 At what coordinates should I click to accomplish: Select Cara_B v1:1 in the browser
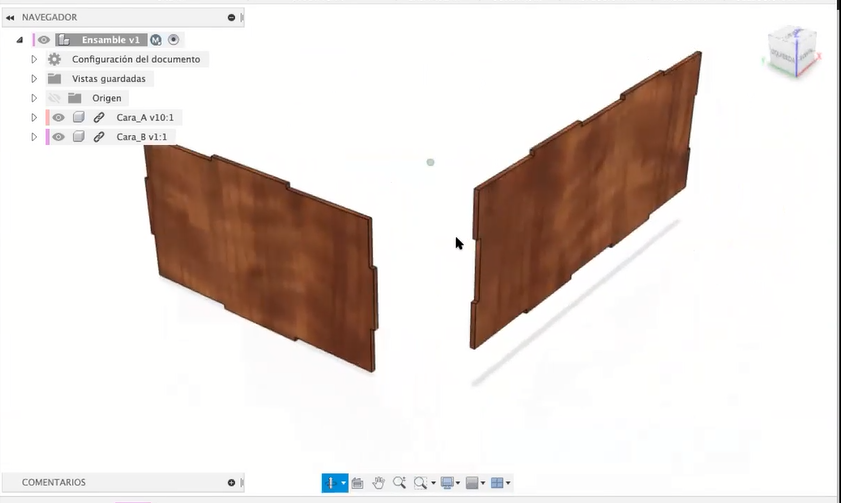point(142,137)
